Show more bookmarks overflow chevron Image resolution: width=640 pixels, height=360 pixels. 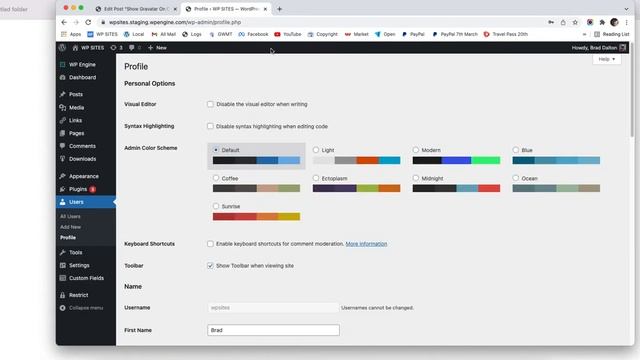point(584,35)
